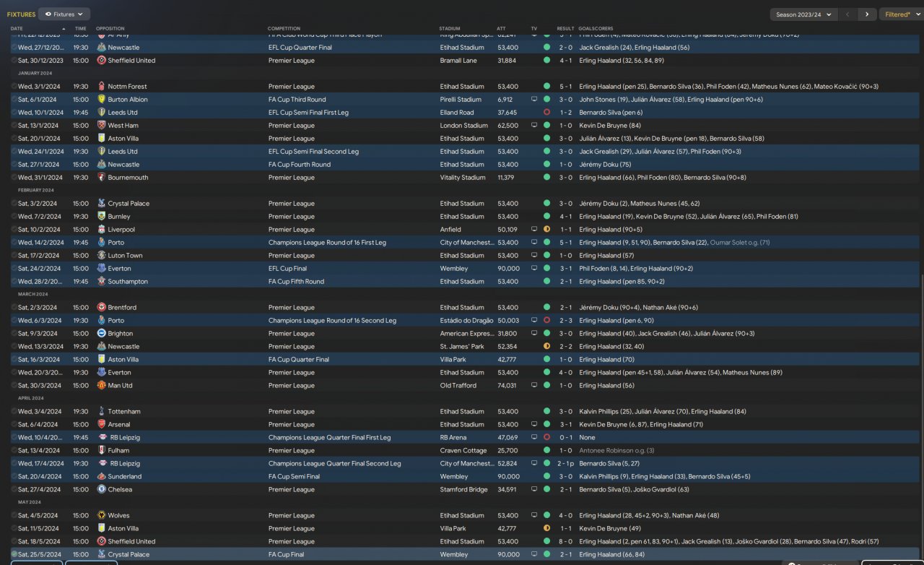Click the TV icon on the Burton Albion row
Screen dimensions: 924x565
[534, 100]
